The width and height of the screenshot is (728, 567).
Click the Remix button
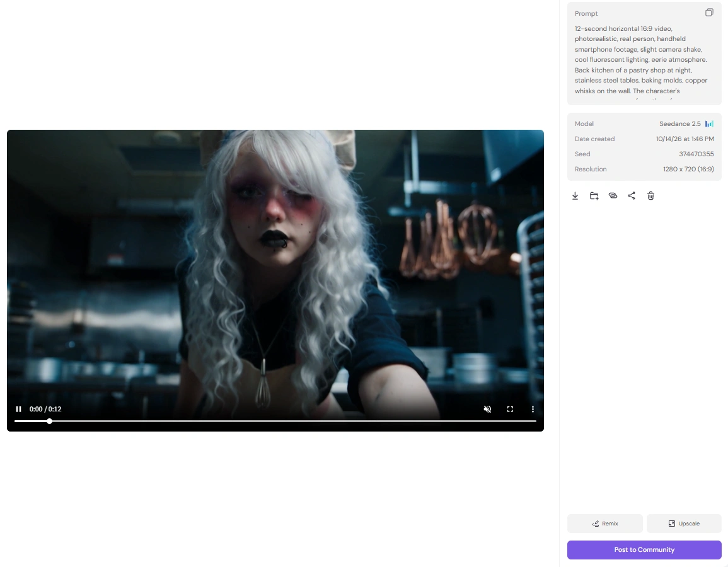(605, 524)
